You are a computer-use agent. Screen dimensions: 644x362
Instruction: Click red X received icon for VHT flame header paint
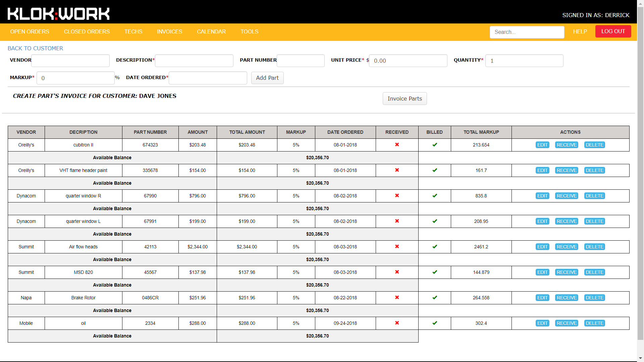pyautogui.click(x=397, y=170)
